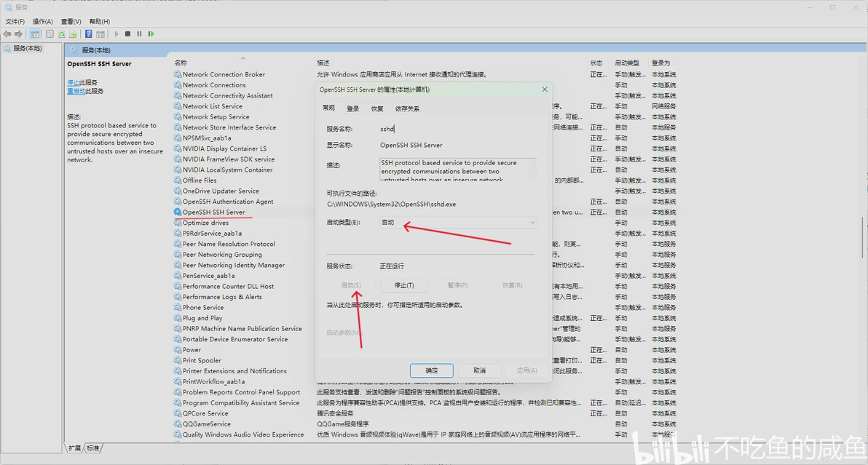Click the show/hide action pane icon
Image resolution: width=868 pixels, height=465 pixels.
pos(100,34)
